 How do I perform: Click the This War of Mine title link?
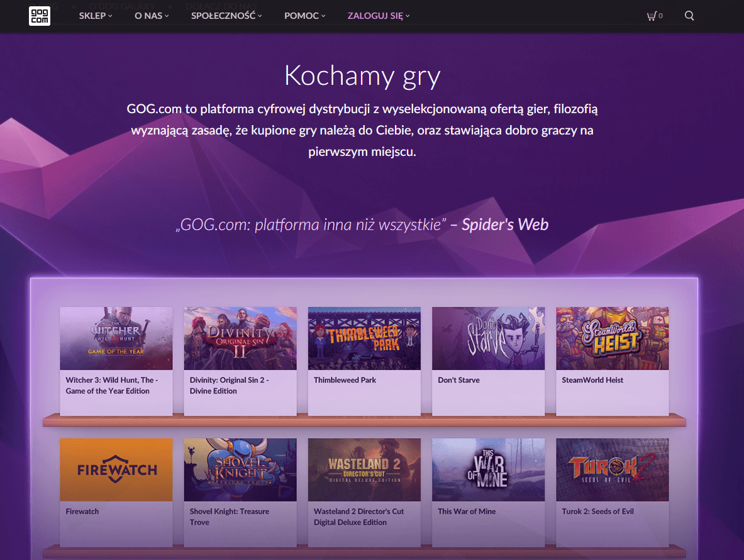467,512
